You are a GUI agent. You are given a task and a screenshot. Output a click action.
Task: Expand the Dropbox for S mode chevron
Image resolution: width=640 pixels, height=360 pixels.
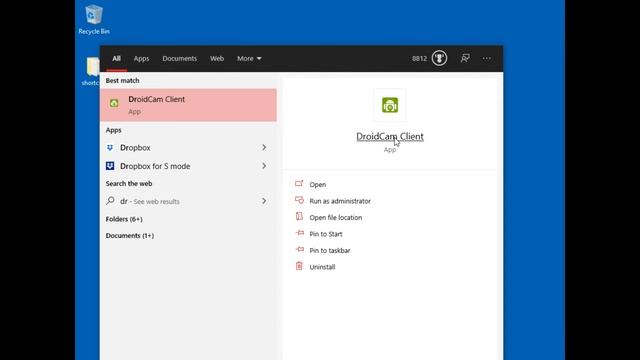click(x=264, y=166)
